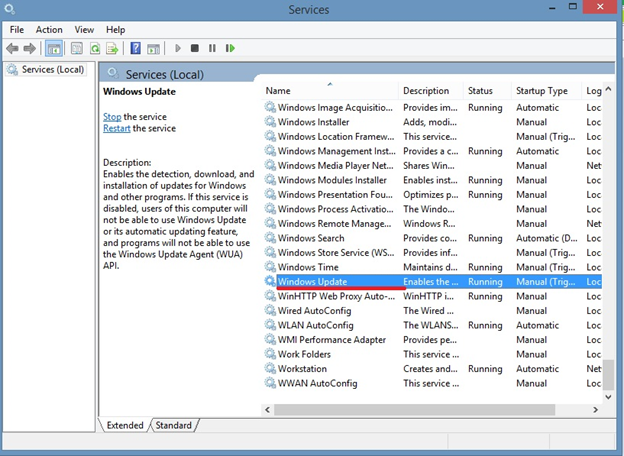The height and width of the screenshot is (456, 624).
Task: Open the File menu
Action: coord(17,30)
